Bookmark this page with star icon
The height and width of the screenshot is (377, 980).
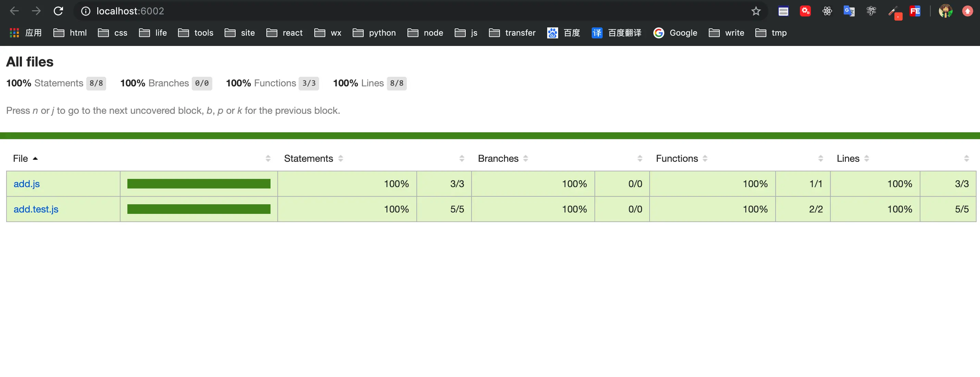pyautogui.click(x=755, y=11)
